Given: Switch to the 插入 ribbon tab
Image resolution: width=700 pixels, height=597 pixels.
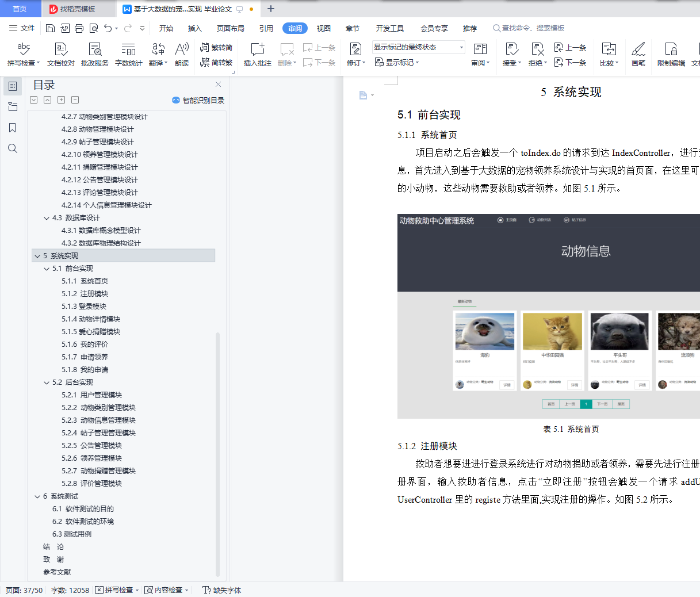Looking at the screenshot, I should pos(195,28).
